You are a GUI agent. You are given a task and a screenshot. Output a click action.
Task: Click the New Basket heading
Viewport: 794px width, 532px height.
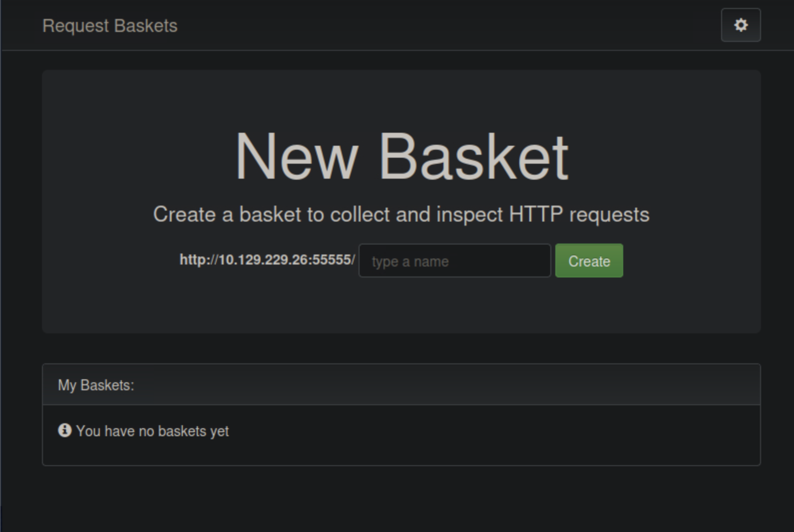[401, 156]
